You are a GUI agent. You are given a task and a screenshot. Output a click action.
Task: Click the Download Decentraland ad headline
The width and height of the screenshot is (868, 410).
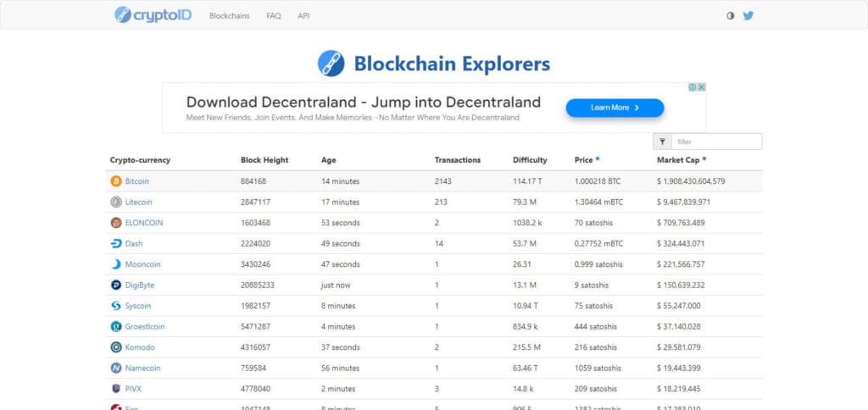(363, 102)
